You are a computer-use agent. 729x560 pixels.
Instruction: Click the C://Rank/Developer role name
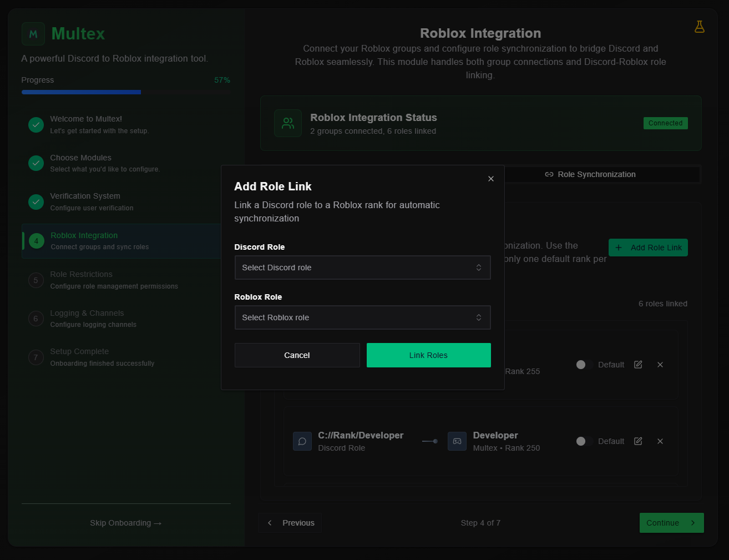pos(361,435)
